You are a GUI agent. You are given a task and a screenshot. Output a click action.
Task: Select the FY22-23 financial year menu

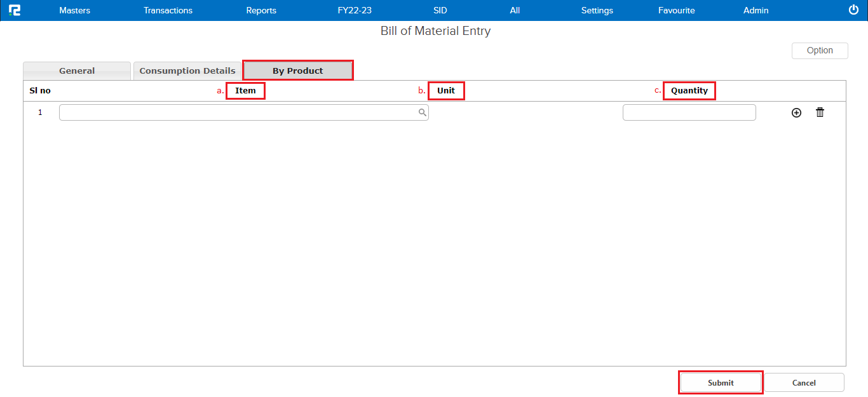(355, 10)
